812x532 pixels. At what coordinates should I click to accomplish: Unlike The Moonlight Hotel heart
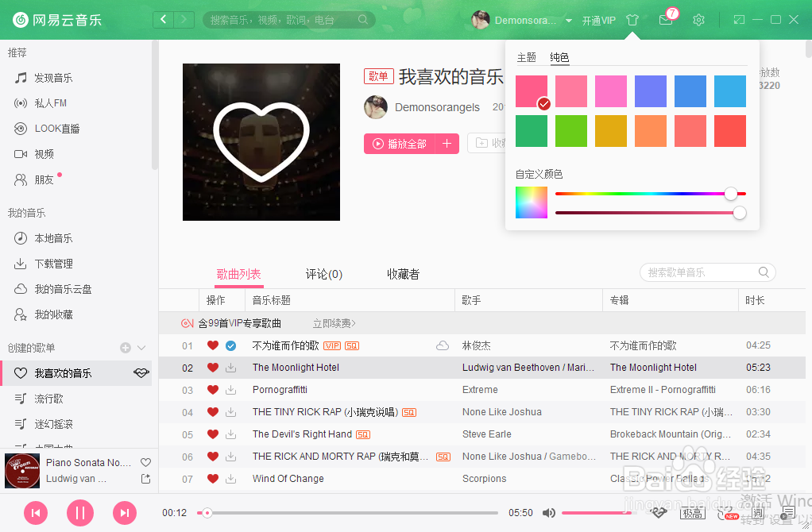tap(213, 368)
